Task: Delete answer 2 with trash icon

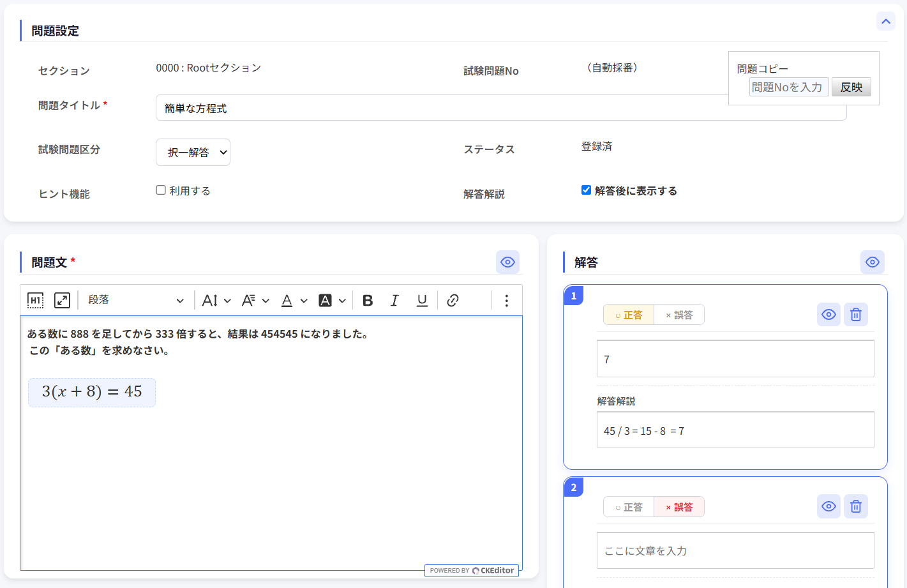Action: point(856,506)
